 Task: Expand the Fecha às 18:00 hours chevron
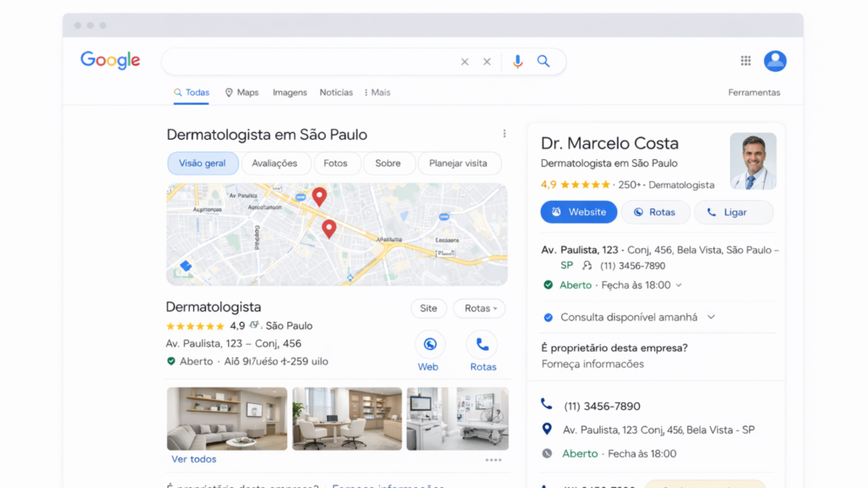tap(679, 286)
